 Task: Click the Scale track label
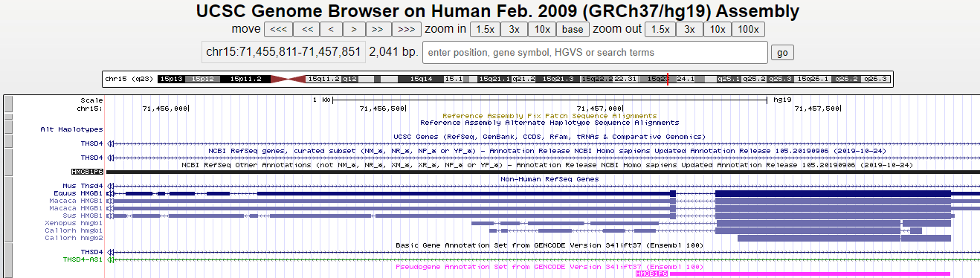click(x=92, y=100)
